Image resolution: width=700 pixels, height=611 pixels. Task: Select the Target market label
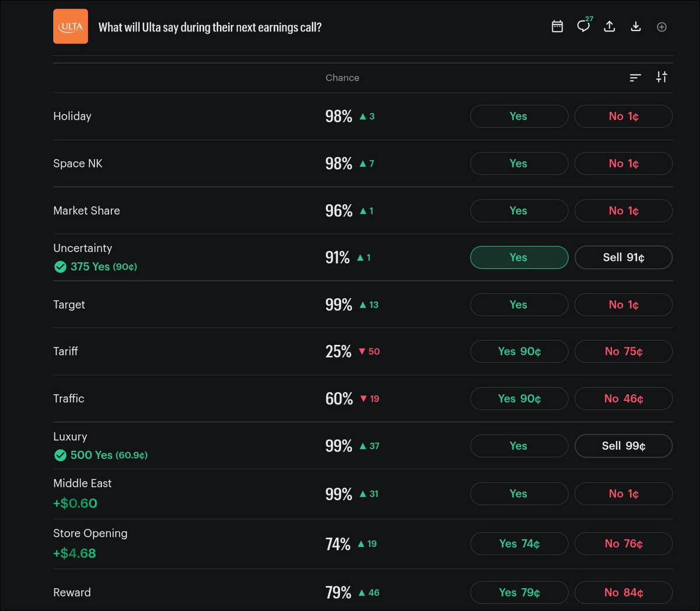pyautogui.click(x=69, y=305)
